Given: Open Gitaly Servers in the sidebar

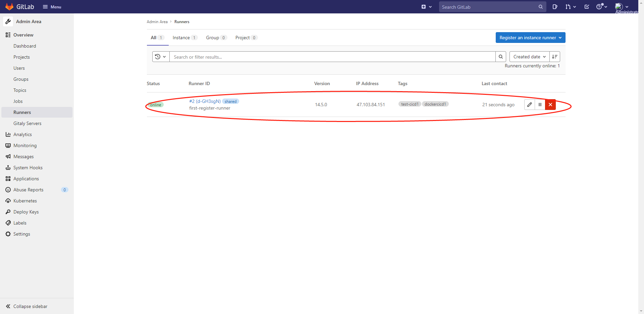Looking at the screenshot, I should [x=28, y=123].
